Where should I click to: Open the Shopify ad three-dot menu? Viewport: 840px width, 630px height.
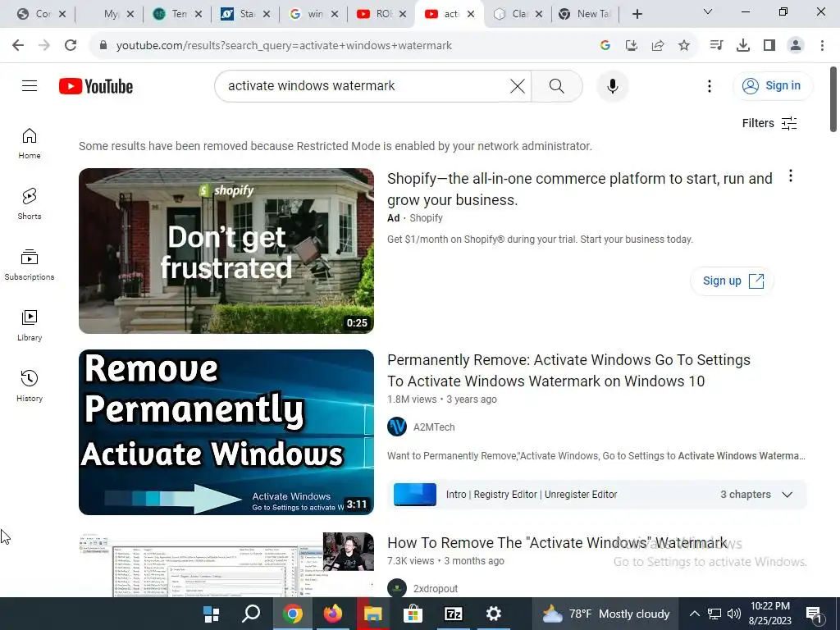(x=790, y=176)
